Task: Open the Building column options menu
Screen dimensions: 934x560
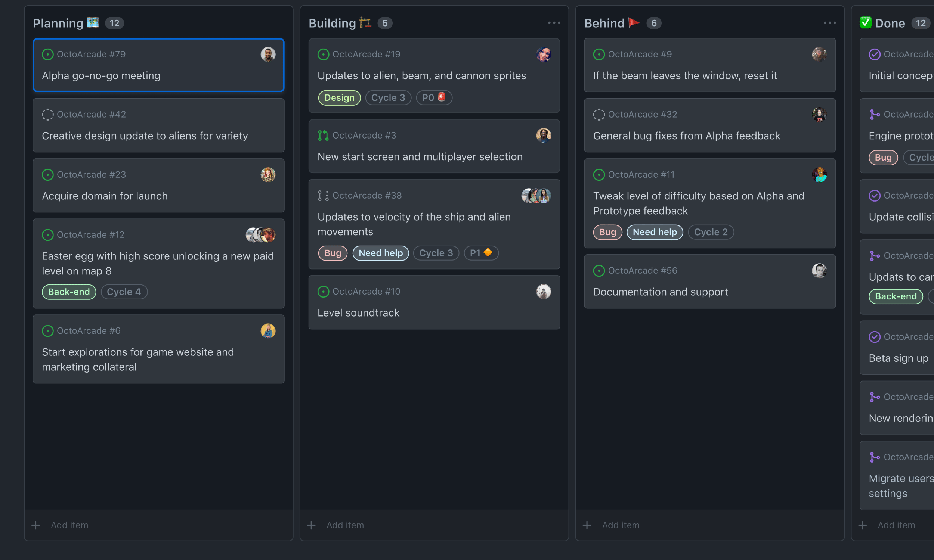Action: point(553,23)
